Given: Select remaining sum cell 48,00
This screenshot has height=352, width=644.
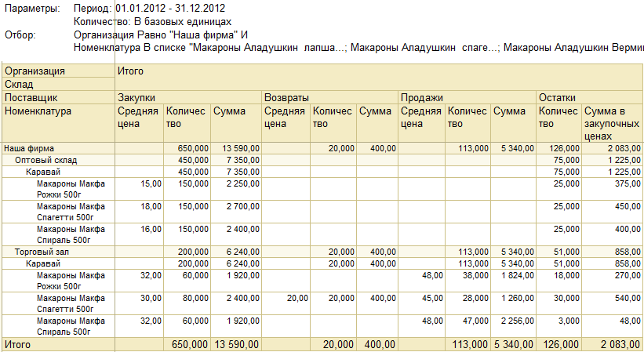Looking at the screenshot, I should (613, 326).
